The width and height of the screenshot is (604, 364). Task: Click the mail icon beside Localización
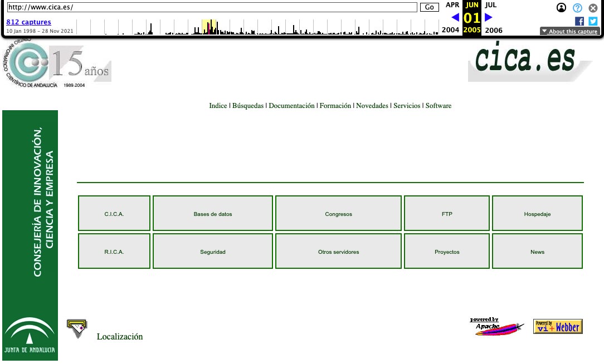[77, 328]
